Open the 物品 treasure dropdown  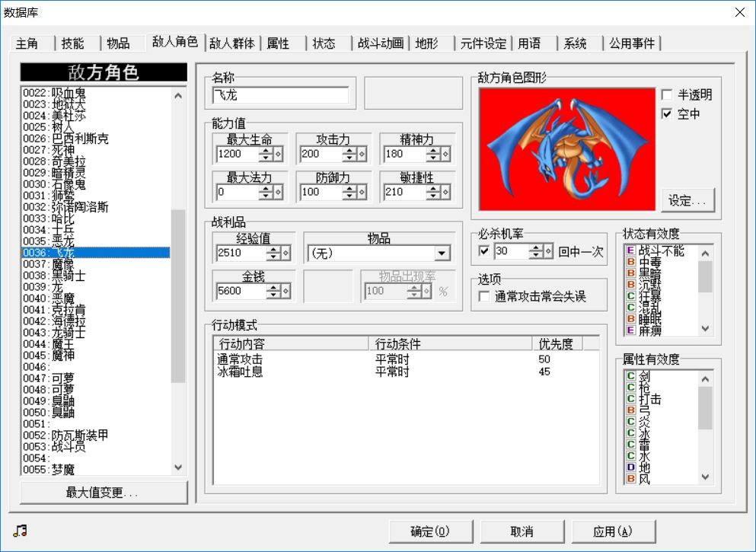442,254
